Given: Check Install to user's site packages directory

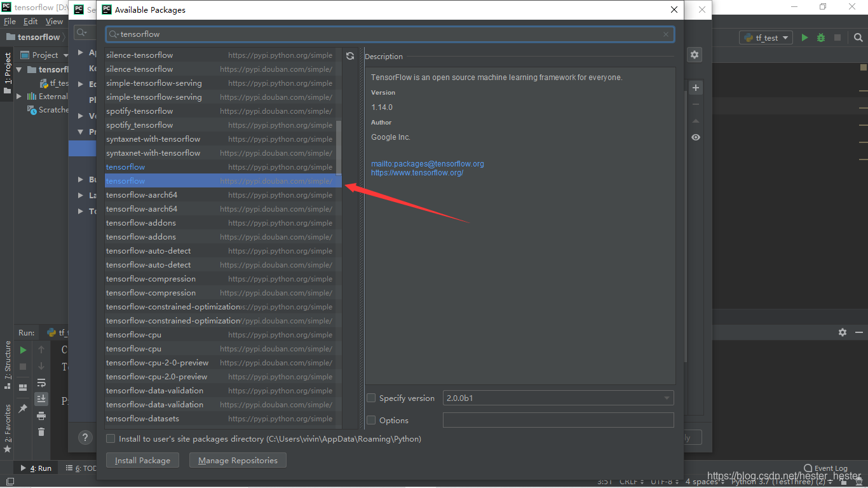Looking at the screenshot, I should pyautogui.click(x=111, y=438).
